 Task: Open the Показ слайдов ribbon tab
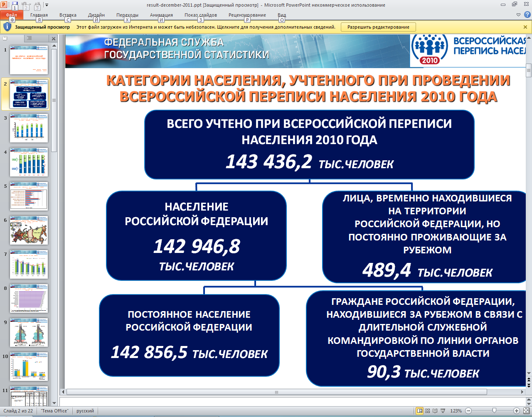pos(201,15)
